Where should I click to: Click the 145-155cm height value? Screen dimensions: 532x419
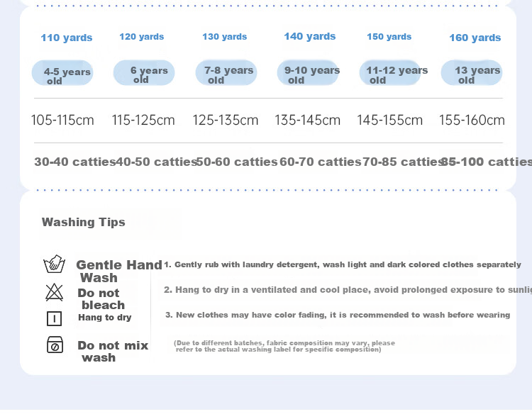pyautogui.click(x=390, y=120)
